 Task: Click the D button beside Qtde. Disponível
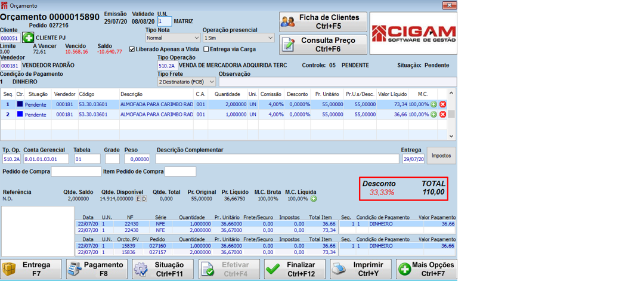pyautogui.click(x=144, y=199)
